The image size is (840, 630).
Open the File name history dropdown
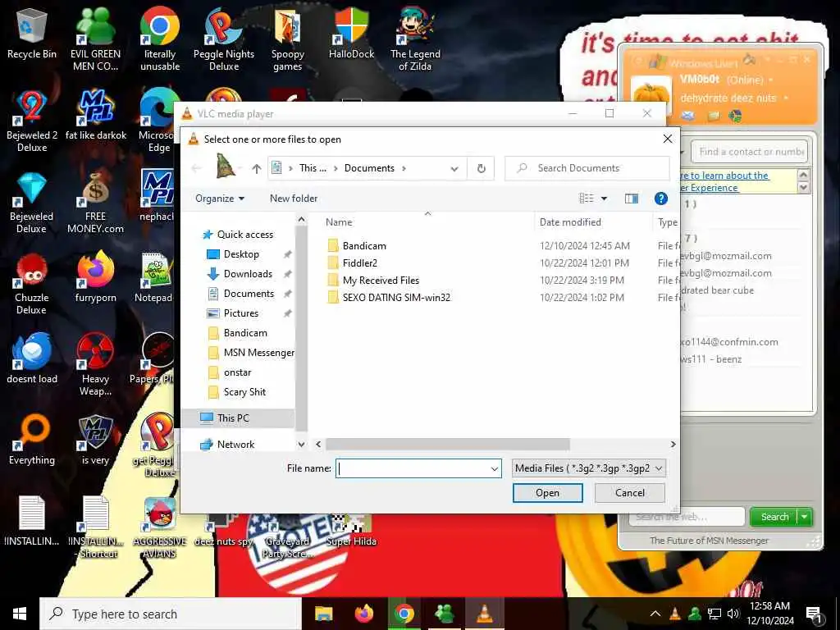pyautogui.click(x=495, y=468)
